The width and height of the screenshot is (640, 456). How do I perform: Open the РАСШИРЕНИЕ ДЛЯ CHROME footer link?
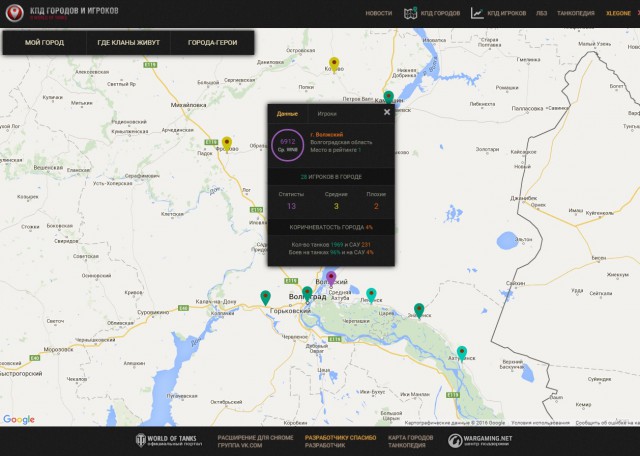256,438
